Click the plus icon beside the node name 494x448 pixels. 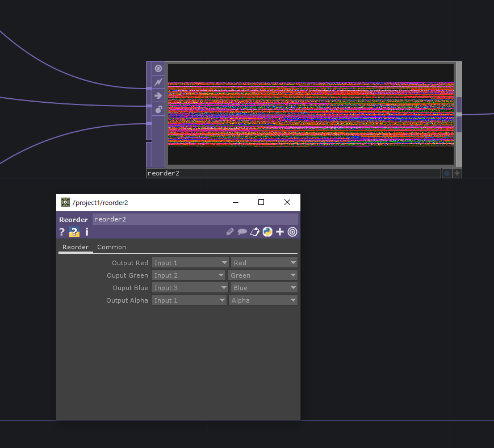click(457, 173)
